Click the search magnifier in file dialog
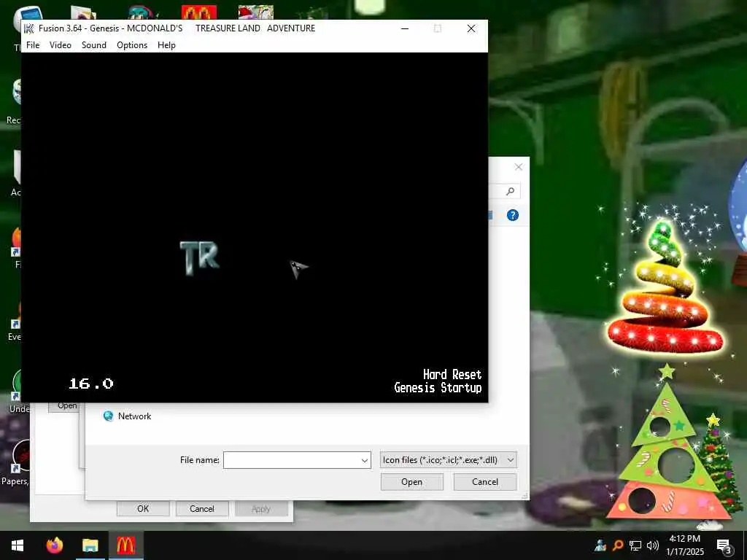This screenshot has height=560, width=747. coord(510,191)
